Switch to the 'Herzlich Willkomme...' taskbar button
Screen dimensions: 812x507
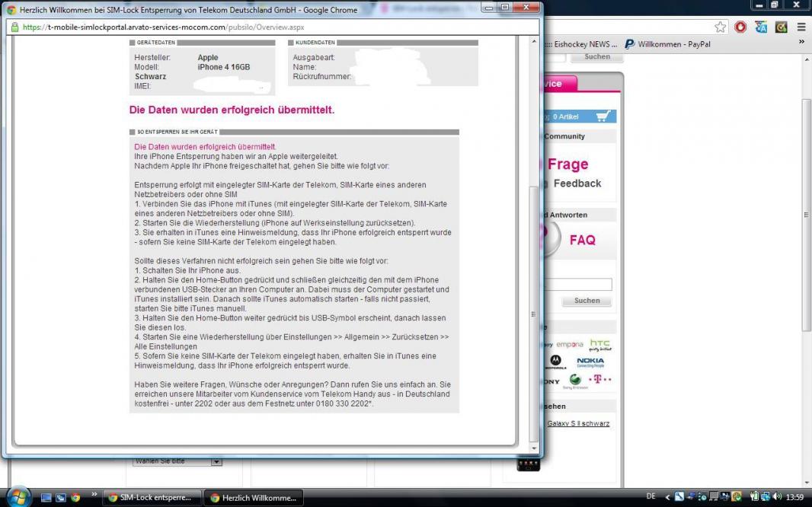click(253, 498)
